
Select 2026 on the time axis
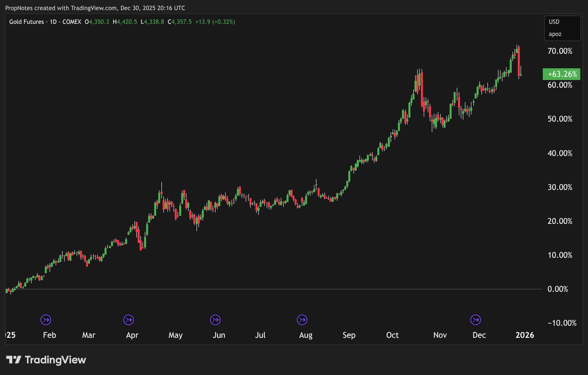pyautogui.click(x=525, y=335)
